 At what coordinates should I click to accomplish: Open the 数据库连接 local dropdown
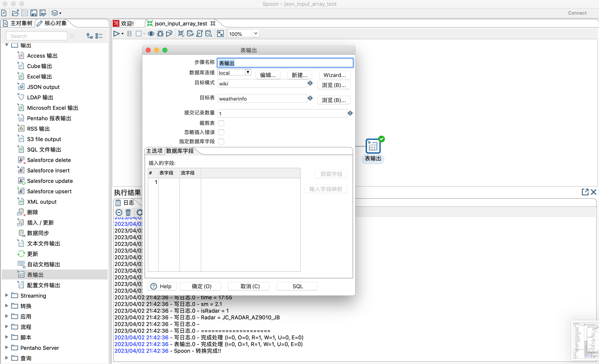point(248,72)
